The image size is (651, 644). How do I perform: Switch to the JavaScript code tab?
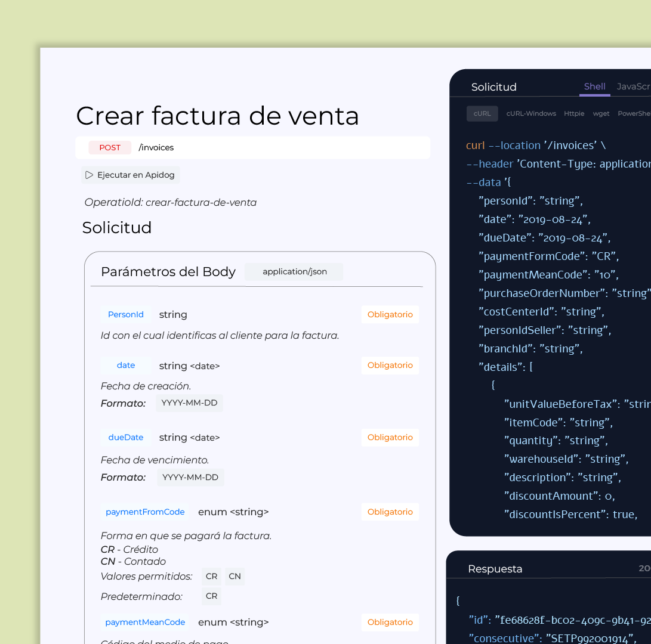[x=634, y=86]
